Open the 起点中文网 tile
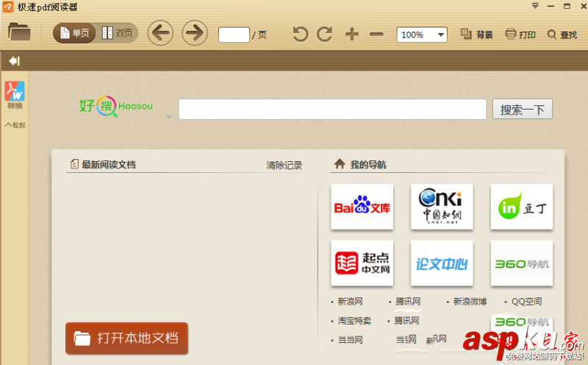The height and width of the screenshot is (365, 588). coord(362,263)
